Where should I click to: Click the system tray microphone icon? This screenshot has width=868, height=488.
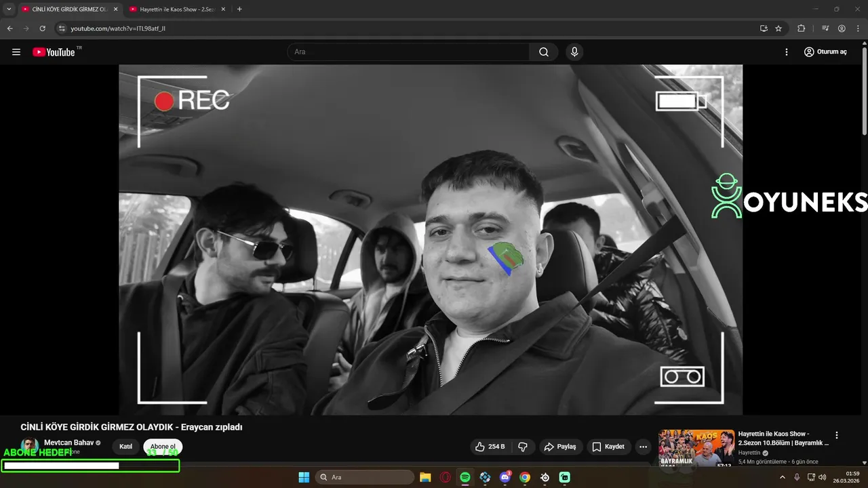tap(797, 477)
